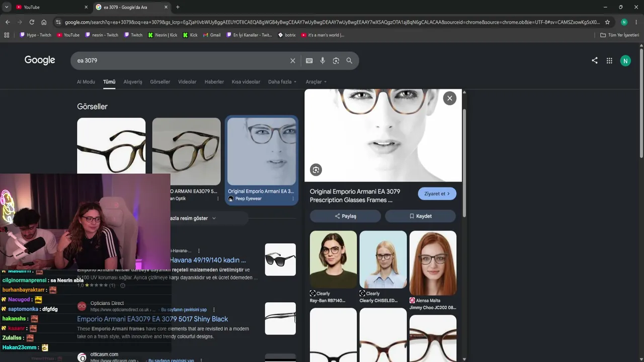
Task: Open the 'it's a man's world' bookmark
Action: 323,35
